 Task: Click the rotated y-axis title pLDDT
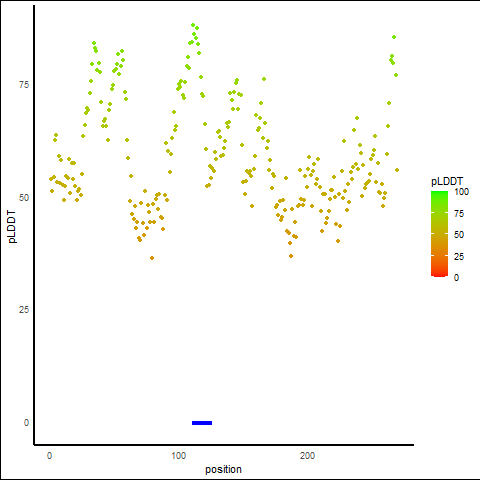pyautogui.click(x=12, y=227)
